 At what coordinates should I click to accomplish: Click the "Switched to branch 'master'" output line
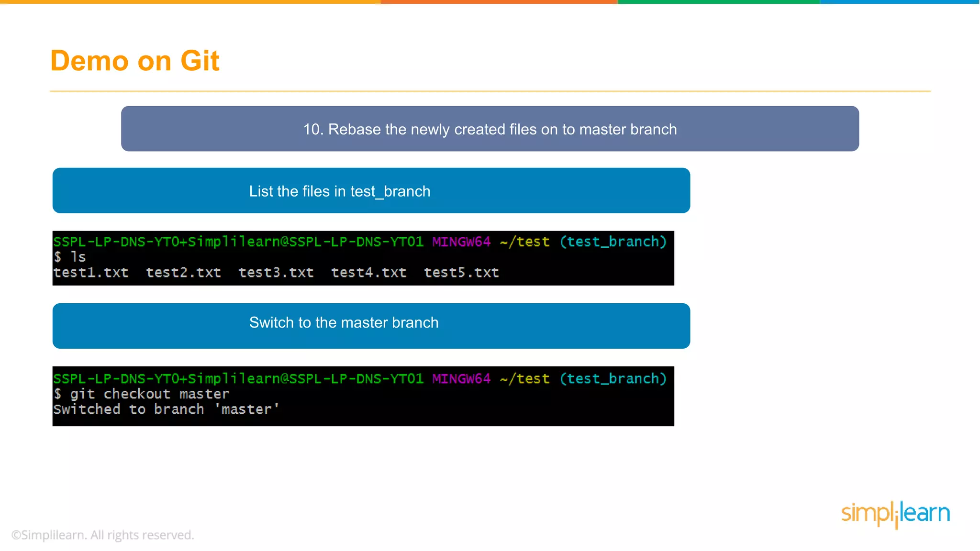click(x=167, y=409)
